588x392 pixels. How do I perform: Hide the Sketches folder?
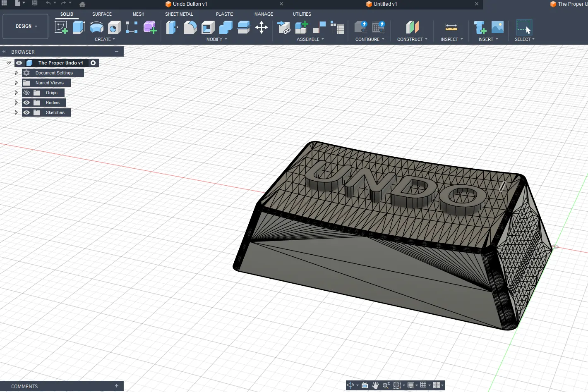(x=26, y=112)
